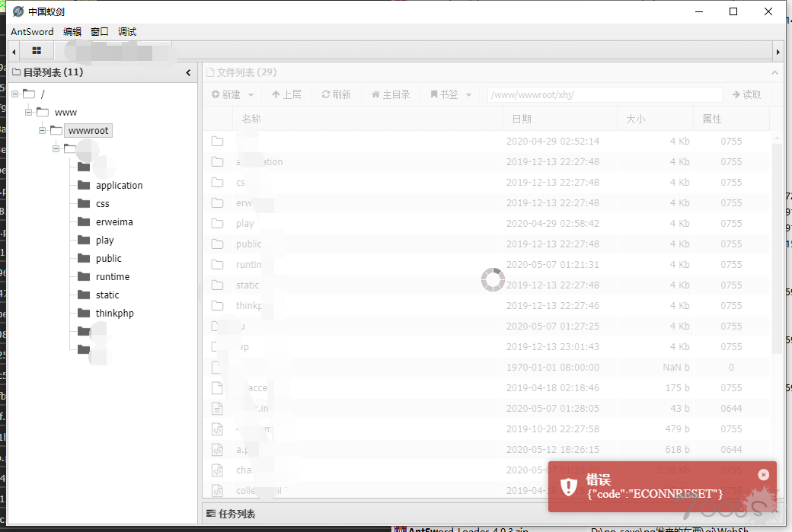The width and height of the screenshot is (792, 532).
Task: Select the css folder in tree
Action: coord(103,204)
